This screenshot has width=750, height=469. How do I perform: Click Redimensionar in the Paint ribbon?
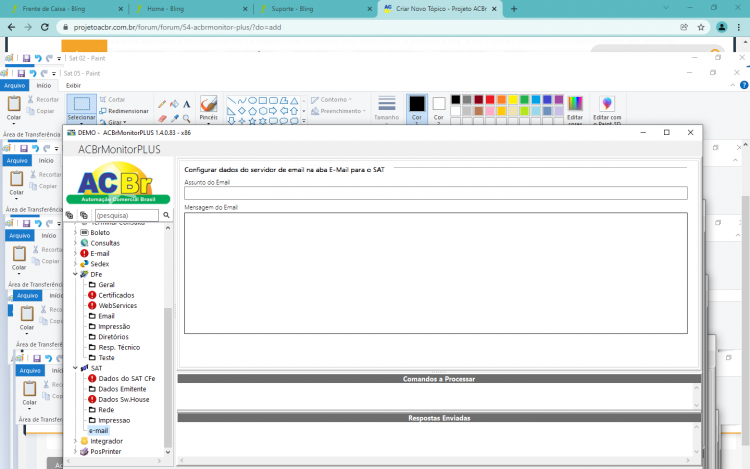point(124,111)
